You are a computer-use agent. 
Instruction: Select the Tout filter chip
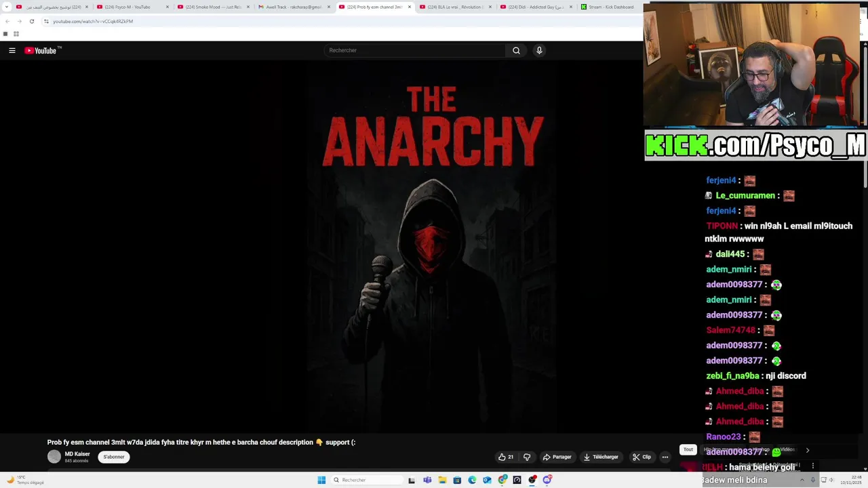click(x=688, y=449)
